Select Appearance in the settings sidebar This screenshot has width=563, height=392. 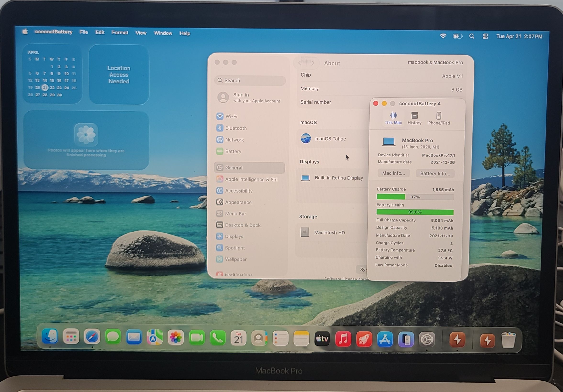pos(238,202)
